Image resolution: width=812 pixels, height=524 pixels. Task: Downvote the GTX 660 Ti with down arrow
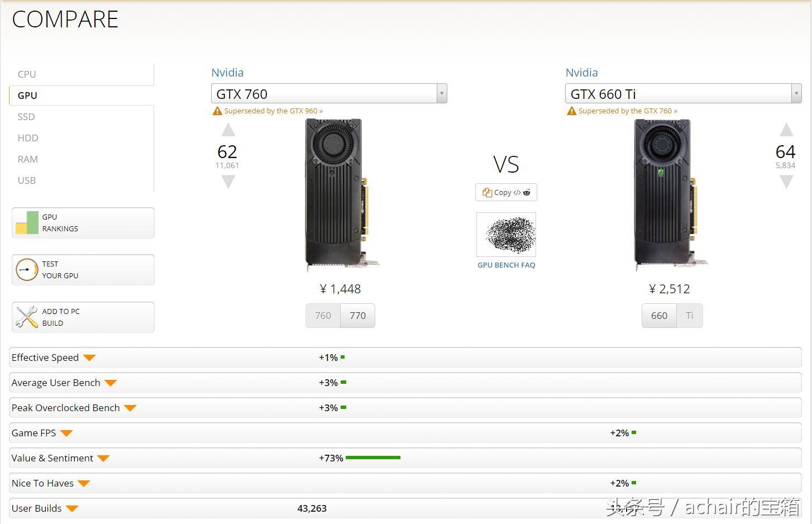786,182
